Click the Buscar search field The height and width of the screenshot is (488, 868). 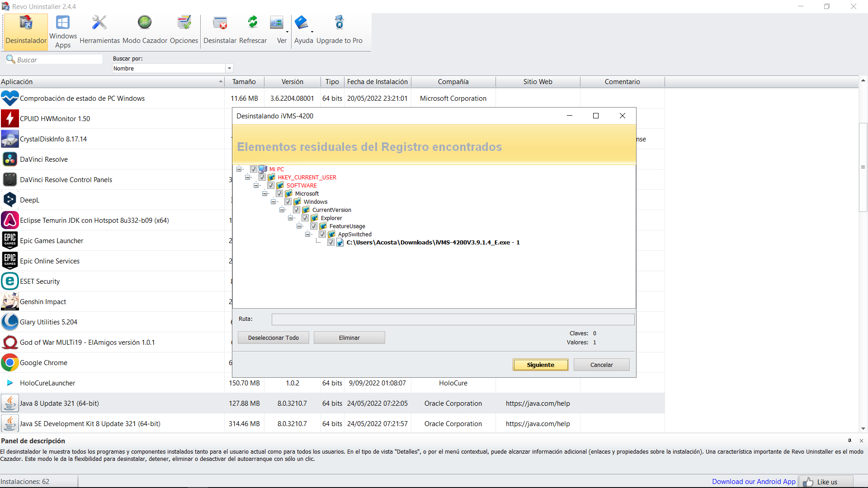pos(59,60)
